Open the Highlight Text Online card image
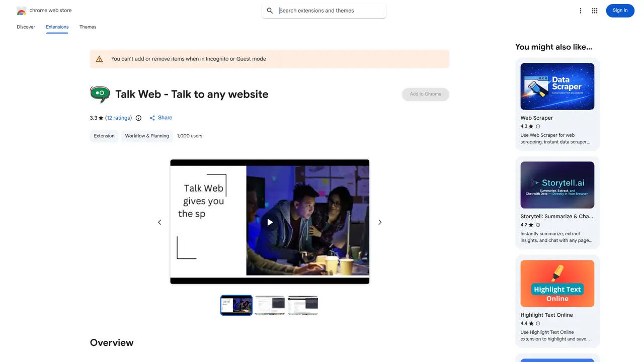 tap(557, 284)
